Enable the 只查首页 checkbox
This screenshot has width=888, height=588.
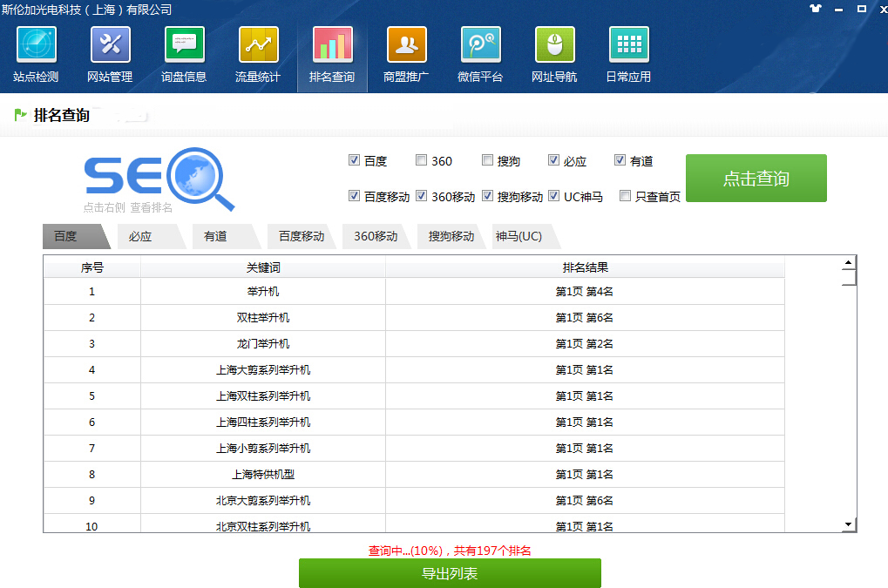pos(625,196)
